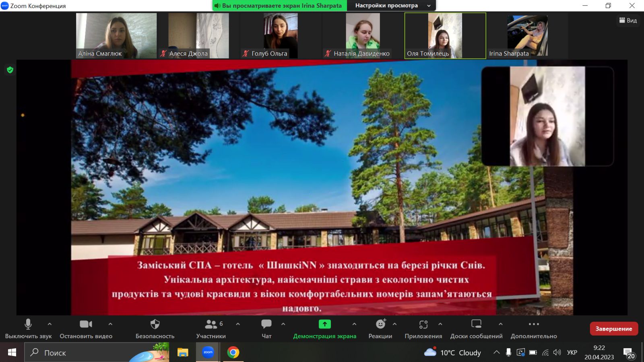
Task: Expand audio settings arrow next to microphone
Action: point(50,324)
